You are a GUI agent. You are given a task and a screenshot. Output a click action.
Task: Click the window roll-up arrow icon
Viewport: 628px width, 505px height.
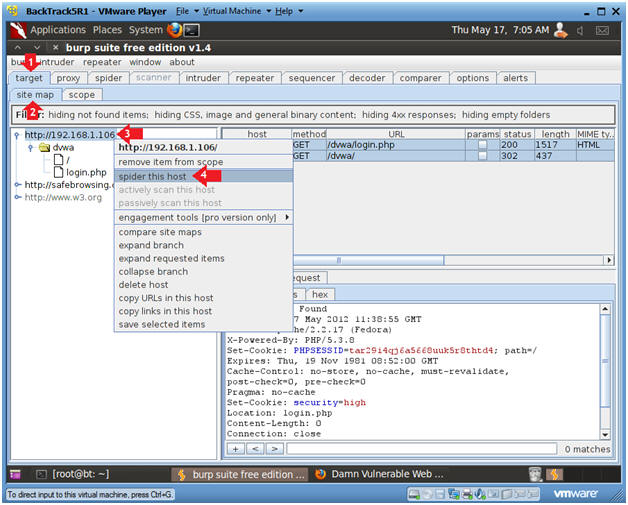pyautogui.click(x=18, y=48)
